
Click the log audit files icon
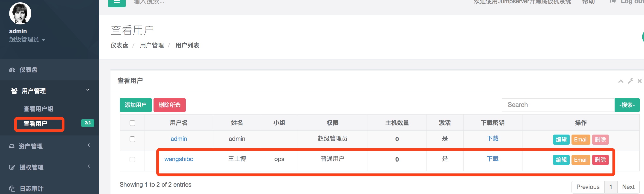[x=12, y=188]
